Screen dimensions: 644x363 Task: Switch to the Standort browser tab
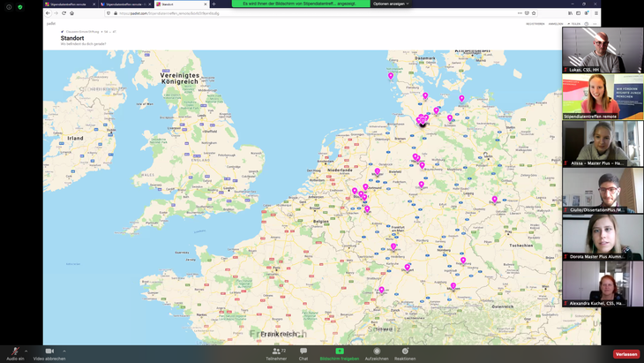180,4
